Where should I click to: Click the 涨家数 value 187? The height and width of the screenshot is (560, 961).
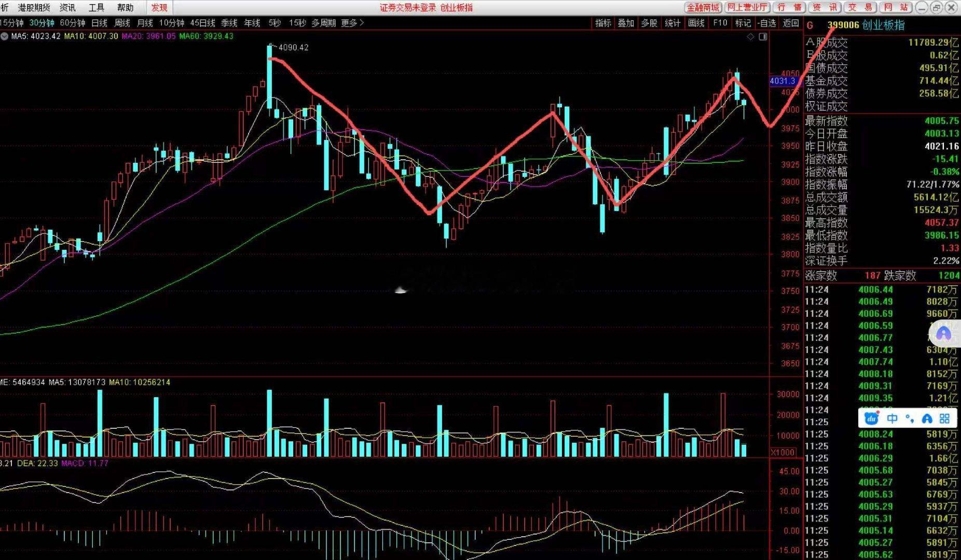(872, 276)
